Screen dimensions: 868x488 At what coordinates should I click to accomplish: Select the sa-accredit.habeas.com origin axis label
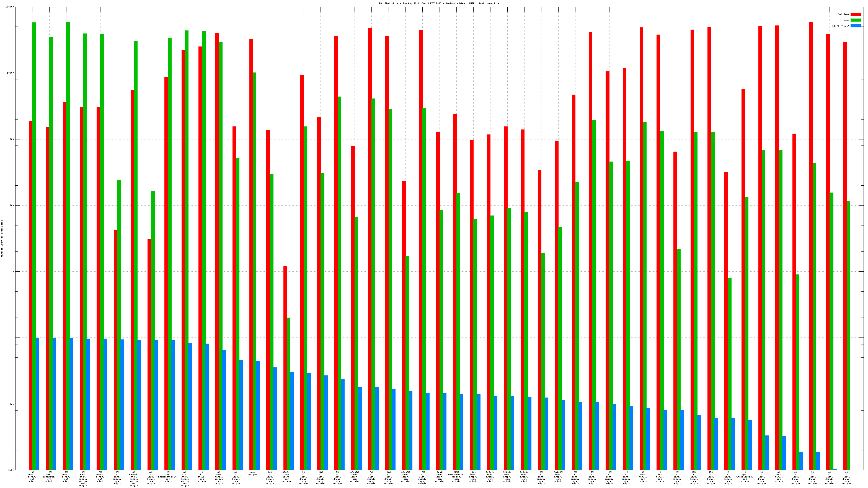456,477
